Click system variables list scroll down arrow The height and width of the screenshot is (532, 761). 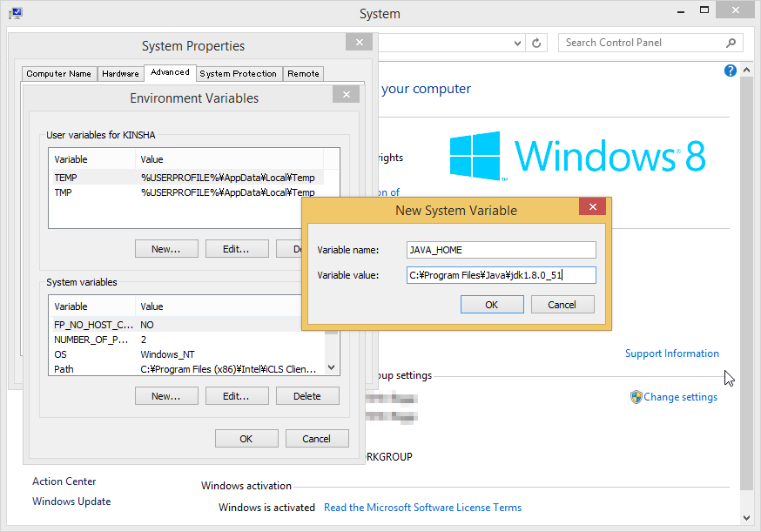coord(332,368)
